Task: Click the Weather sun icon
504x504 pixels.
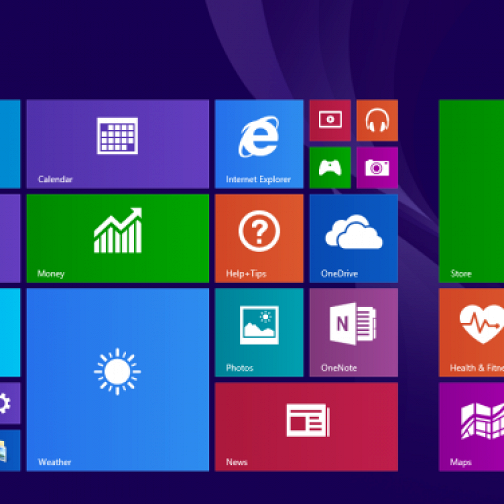Action: (117, 371)
